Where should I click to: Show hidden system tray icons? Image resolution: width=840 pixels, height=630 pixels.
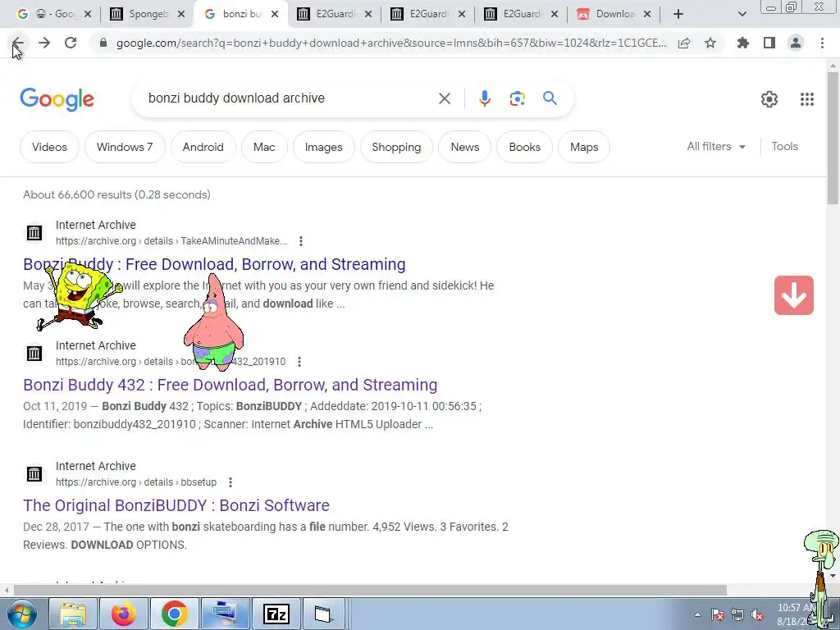(697, 615)
